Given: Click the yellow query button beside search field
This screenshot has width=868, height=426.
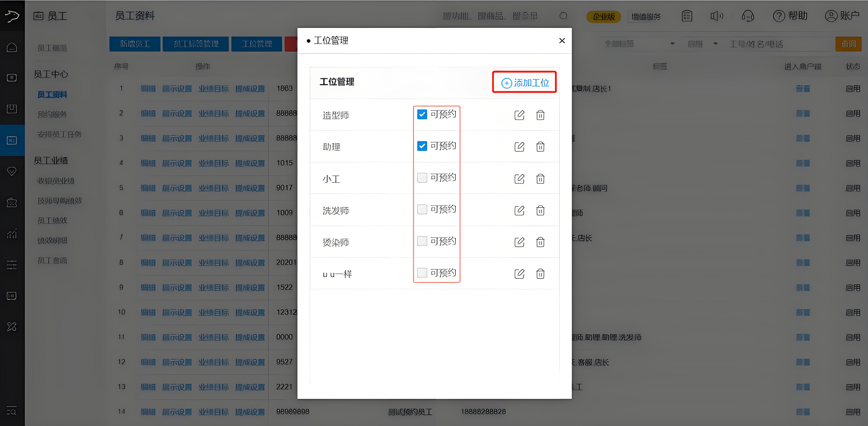Looking at the screenshot, I should [848, 44].
